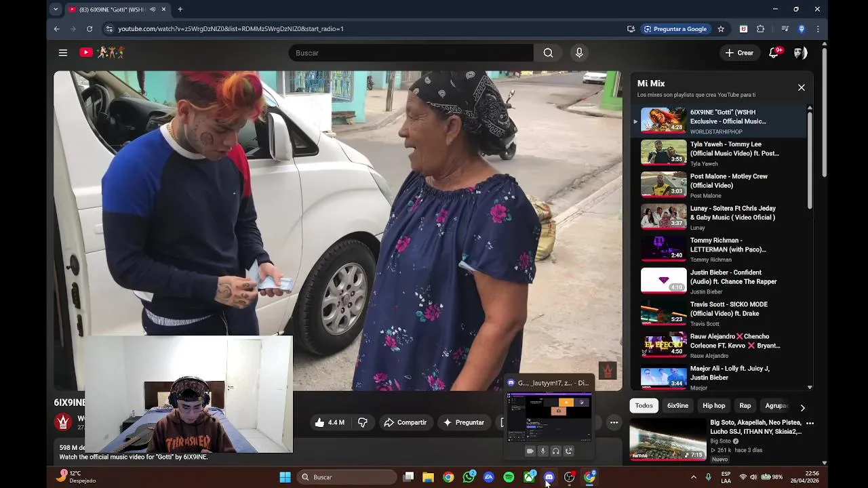Viewport: 868px width, 488px height.
Task: Select the Hip hop filter chip
Action: click(x=713, y=405)
